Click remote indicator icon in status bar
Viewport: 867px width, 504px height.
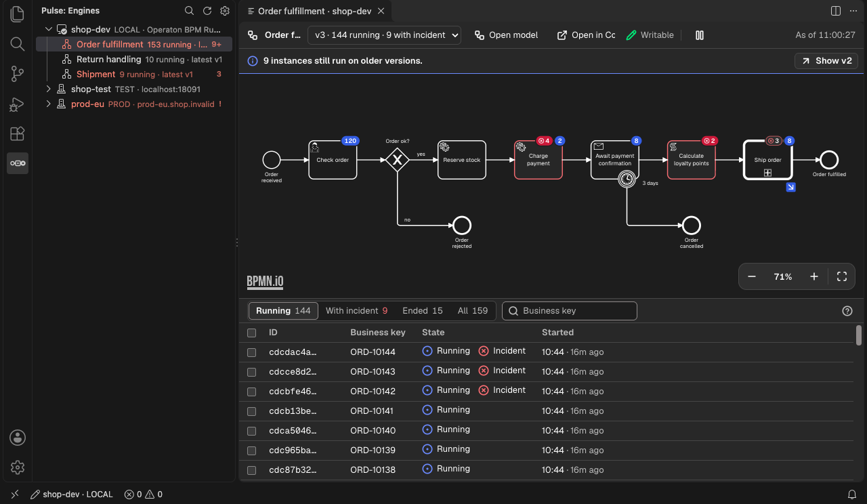15,495
